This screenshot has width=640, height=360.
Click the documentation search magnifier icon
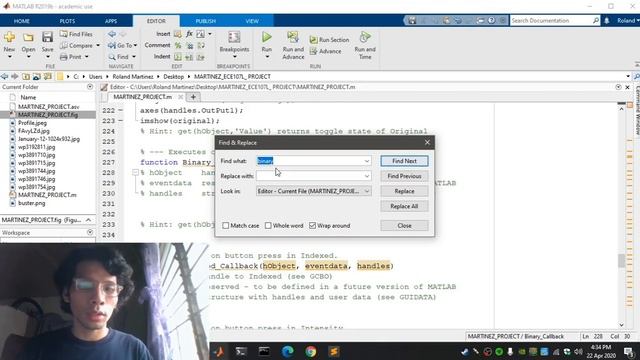[596, 20]
